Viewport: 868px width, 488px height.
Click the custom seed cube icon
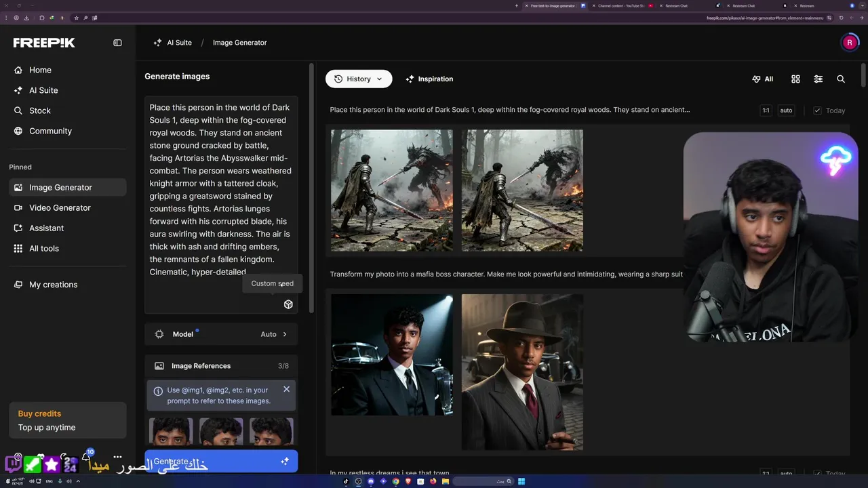pos(288,304)
